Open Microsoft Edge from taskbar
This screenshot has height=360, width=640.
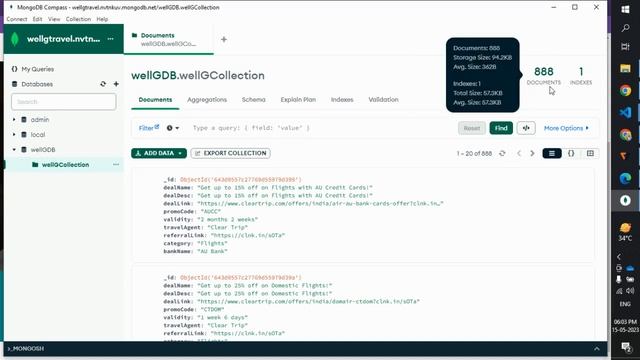[x=625, y=178]
